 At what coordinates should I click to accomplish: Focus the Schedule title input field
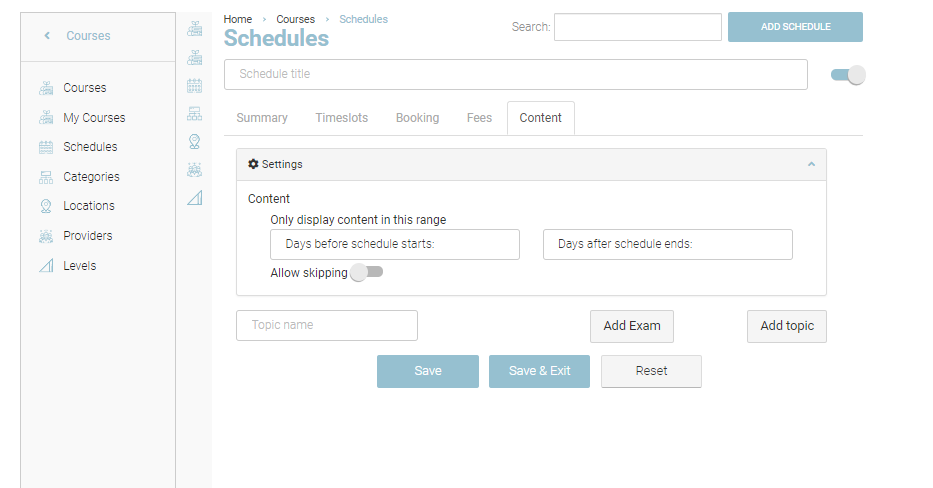(x=515, y=74)
